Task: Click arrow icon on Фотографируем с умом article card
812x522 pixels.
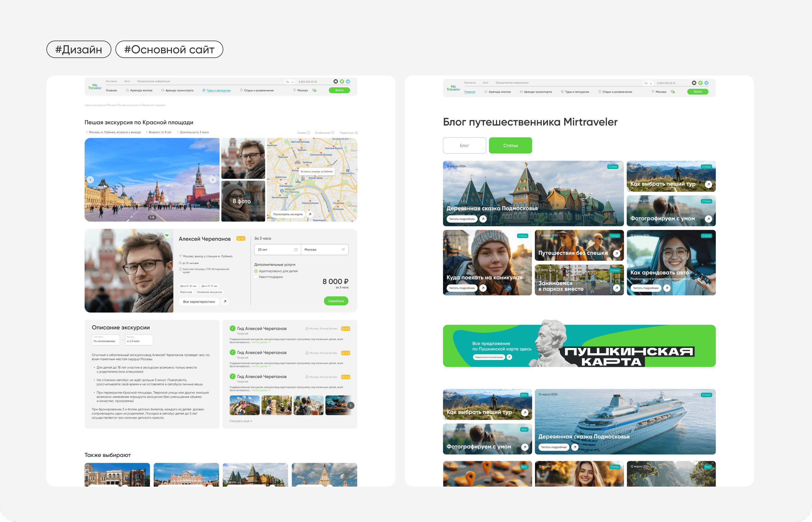Action: 708,219
